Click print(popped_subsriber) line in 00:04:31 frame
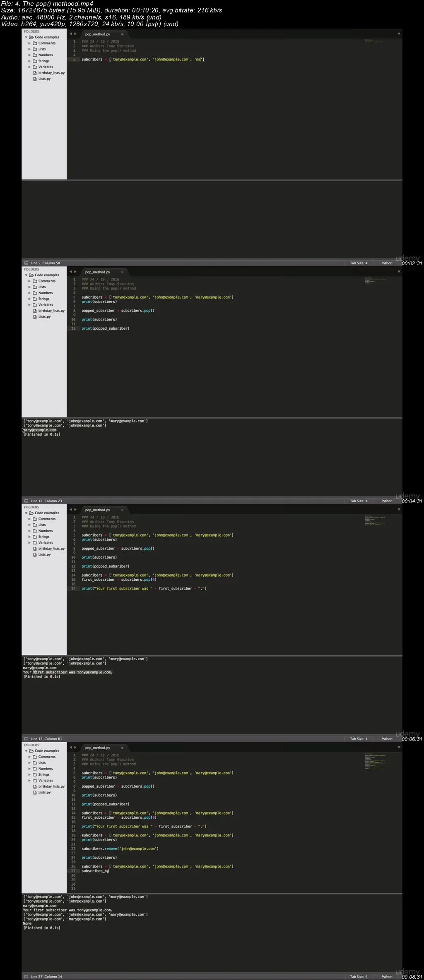This screenshot has width=424, height=980. 105,328
